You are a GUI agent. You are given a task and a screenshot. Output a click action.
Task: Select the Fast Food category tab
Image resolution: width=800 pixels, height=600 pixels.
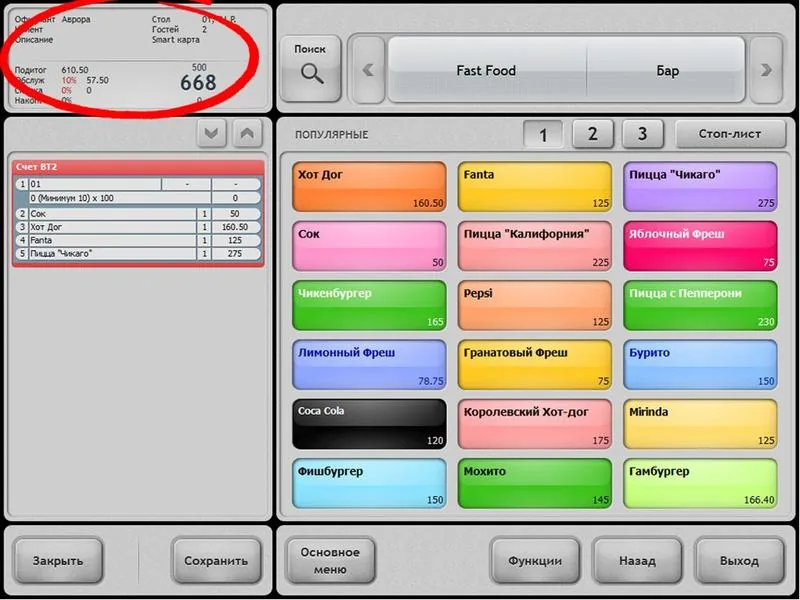pos(486,70)
